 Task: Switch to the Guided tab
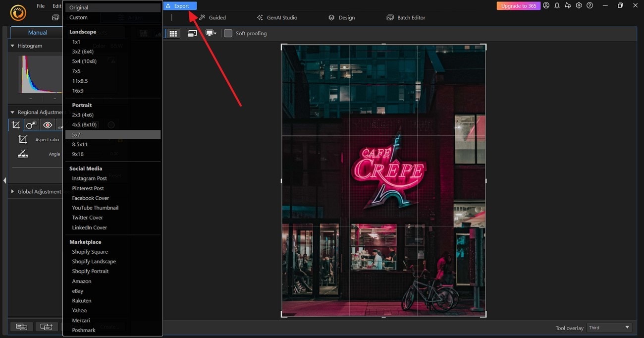(212, 17)
